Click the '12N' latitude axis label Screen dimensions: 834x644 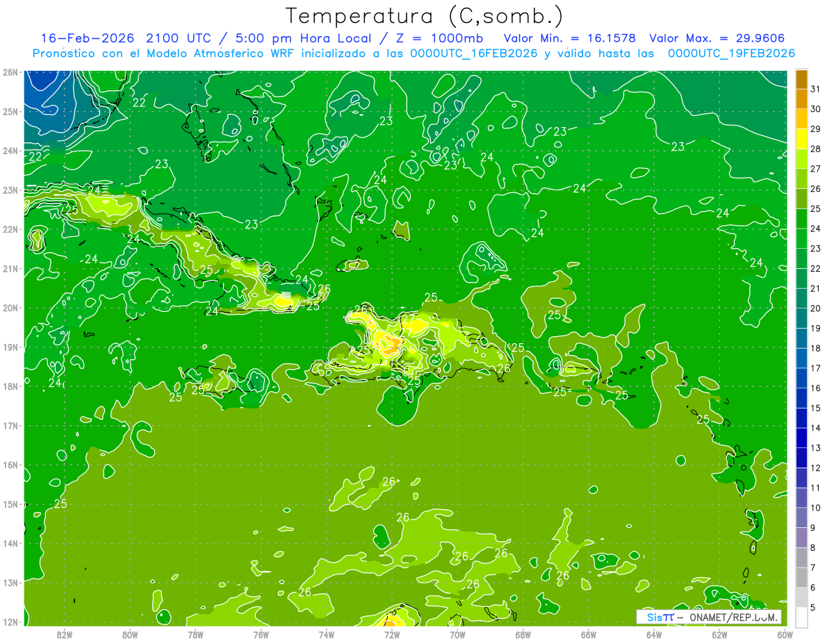(x=10, y=622)
